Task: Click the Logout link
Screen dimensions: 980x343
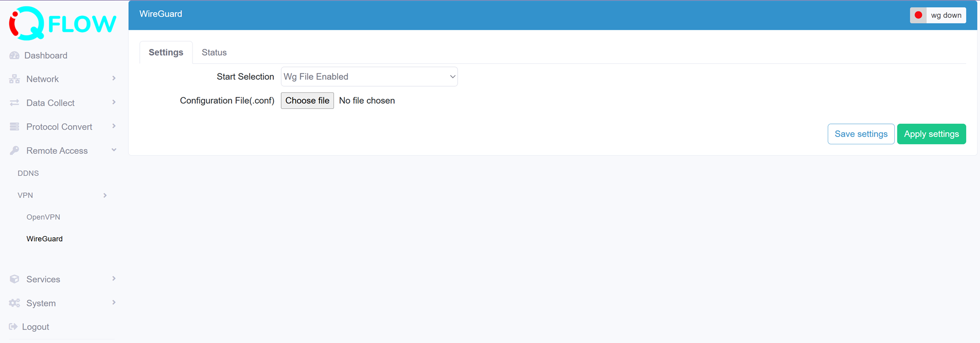Action: [36, 327]
